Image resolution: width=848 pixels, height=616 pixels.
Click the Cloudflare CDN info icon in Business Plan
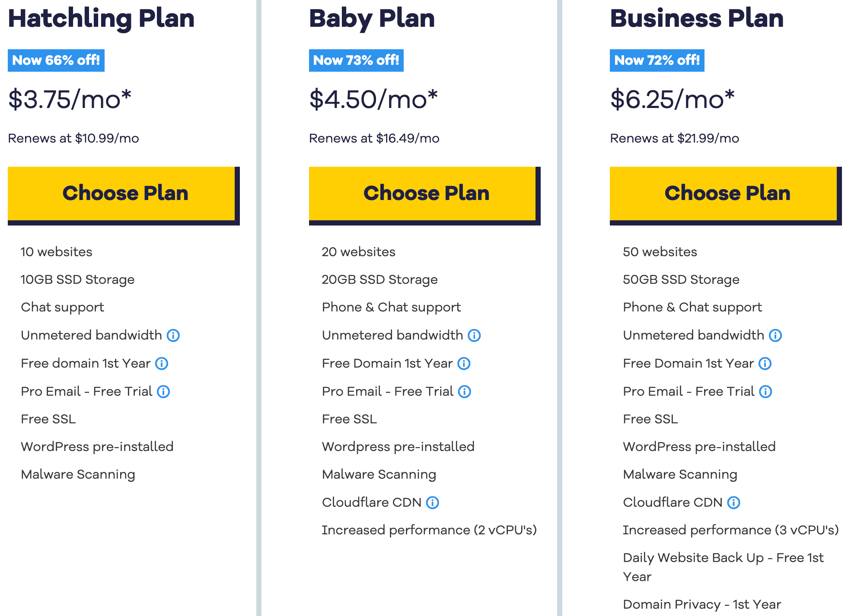coord(733,502)
